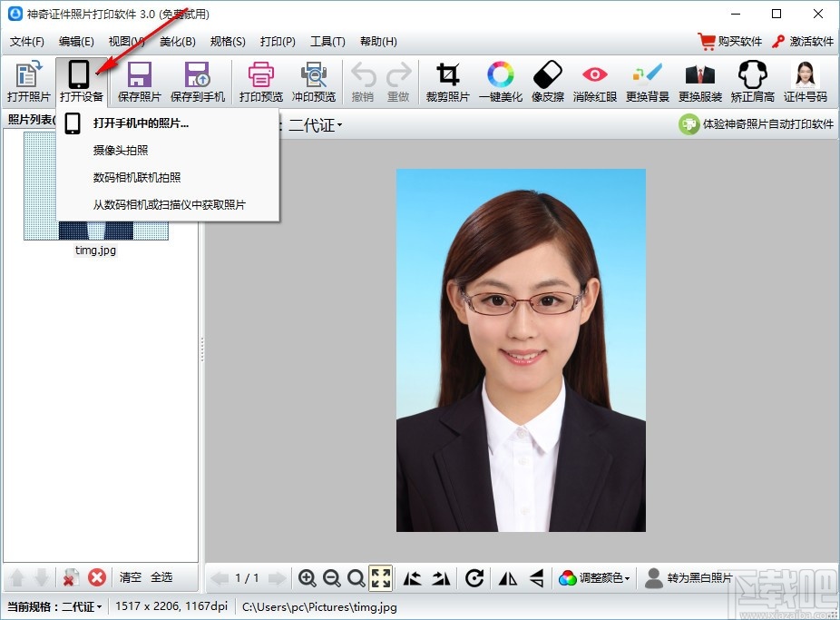Click the fit-to-window expand icon
Image resolution: width=840 pixels, height=620 pixels.
pyautogui.click(x=381, y=578)
